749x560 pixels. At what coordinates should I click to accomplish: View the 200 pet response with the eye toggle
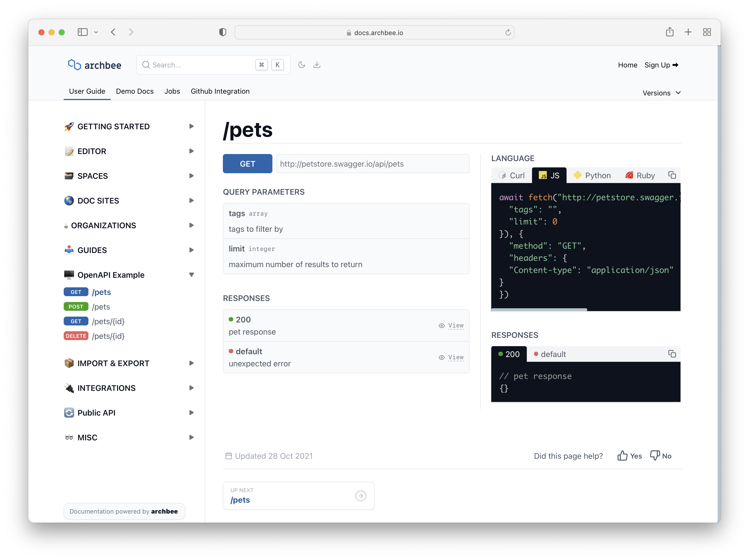tap(451, 325)
